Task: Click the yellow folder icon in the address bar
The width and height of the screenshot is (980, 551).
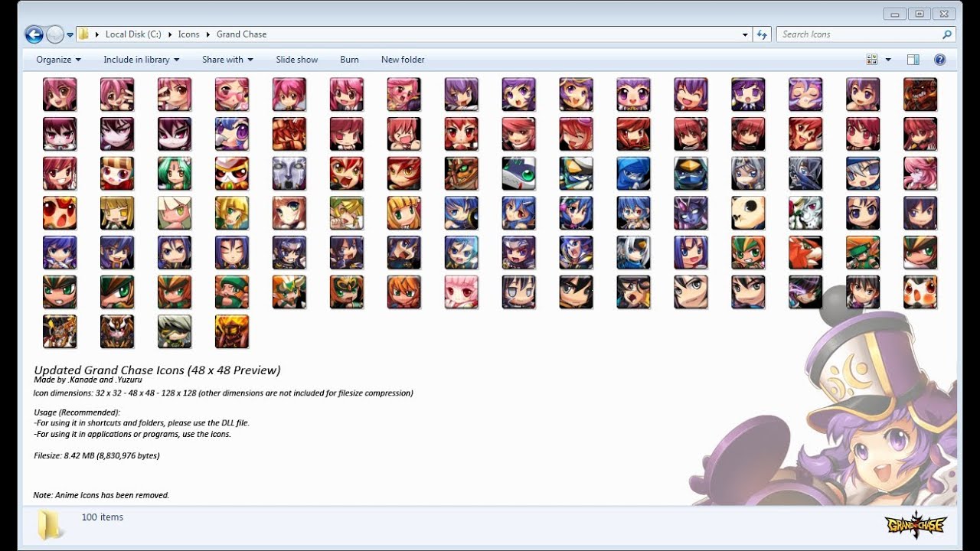Action: [x=84, y=34]
